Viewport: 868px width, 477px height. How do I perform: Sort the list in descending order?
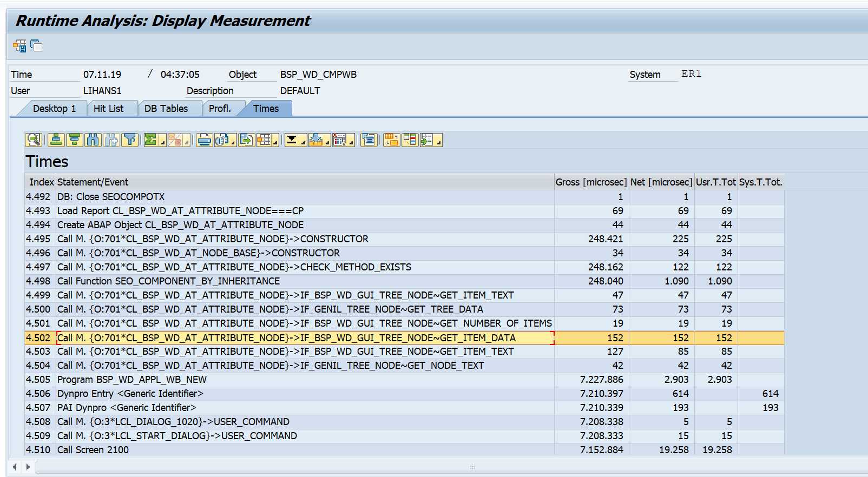pyautogui.click(x=74, y=140)
